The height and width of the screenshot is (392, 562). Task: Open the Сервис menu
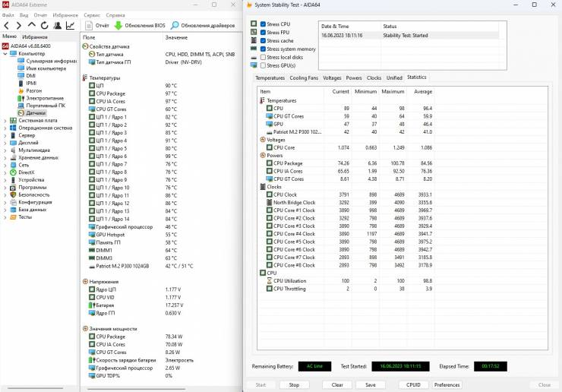pos(92,15)
